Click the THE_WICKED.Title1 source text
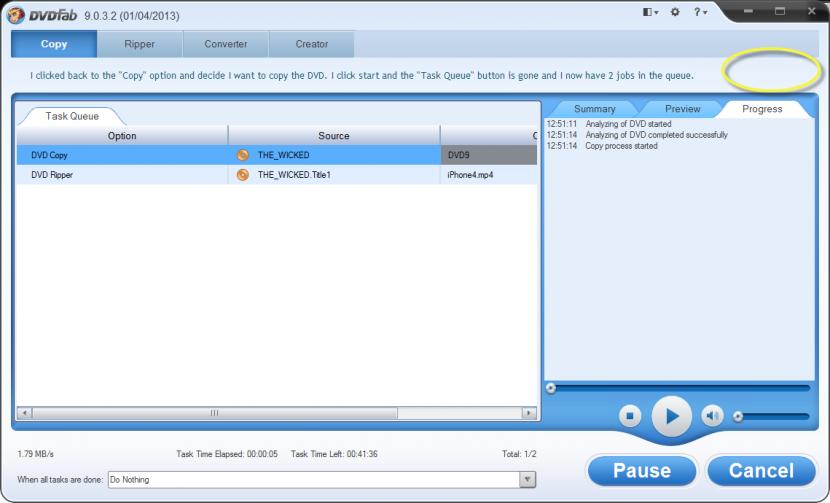 (x=294, y=175)
